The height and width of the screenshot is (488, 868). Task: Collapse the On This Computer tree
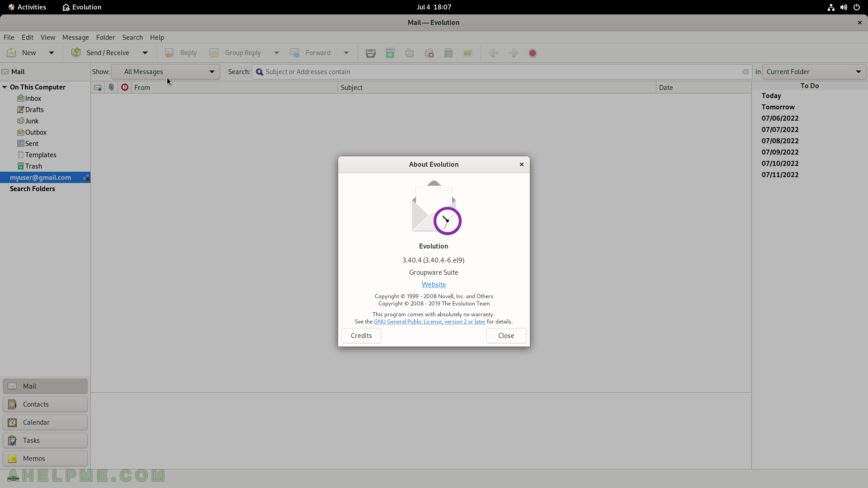[x=5, y=87]
